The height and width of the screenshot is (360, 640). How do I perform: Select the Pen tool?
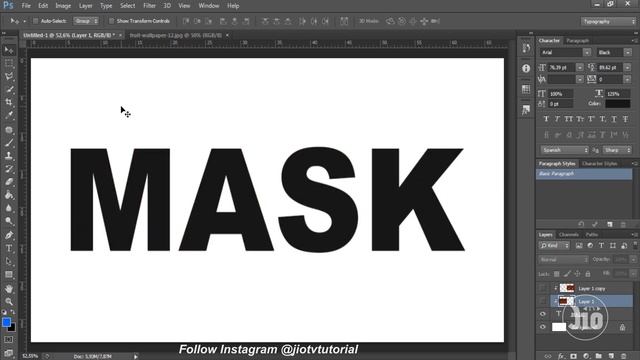[x=9, y=235]
